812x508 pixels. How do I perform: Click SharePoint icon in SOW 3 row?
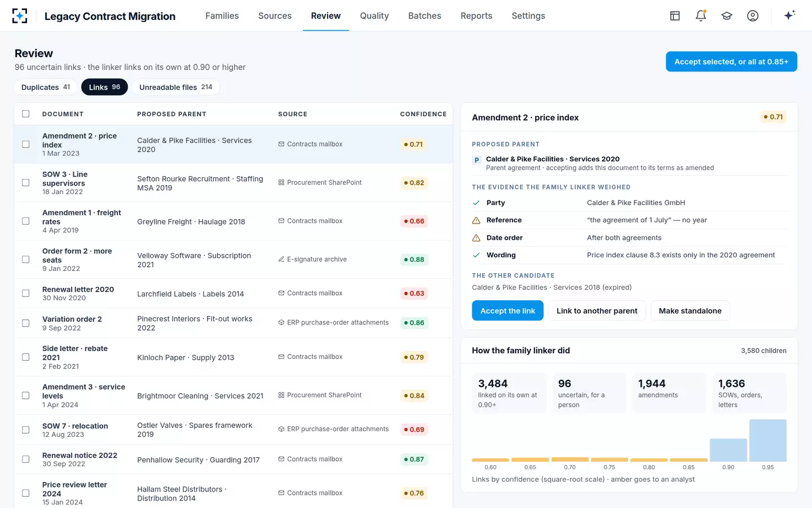pos(281,183)
